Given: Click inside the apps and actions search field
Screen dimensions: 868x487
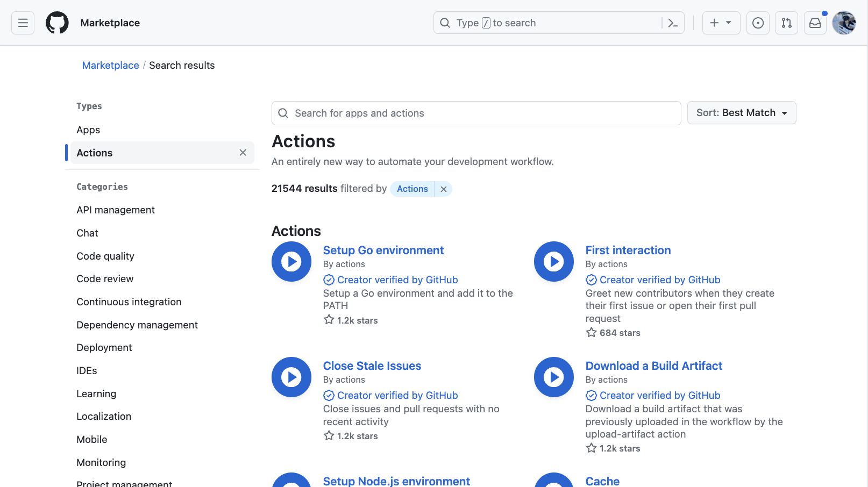Looking at the screenshot, I should [475, 113].
